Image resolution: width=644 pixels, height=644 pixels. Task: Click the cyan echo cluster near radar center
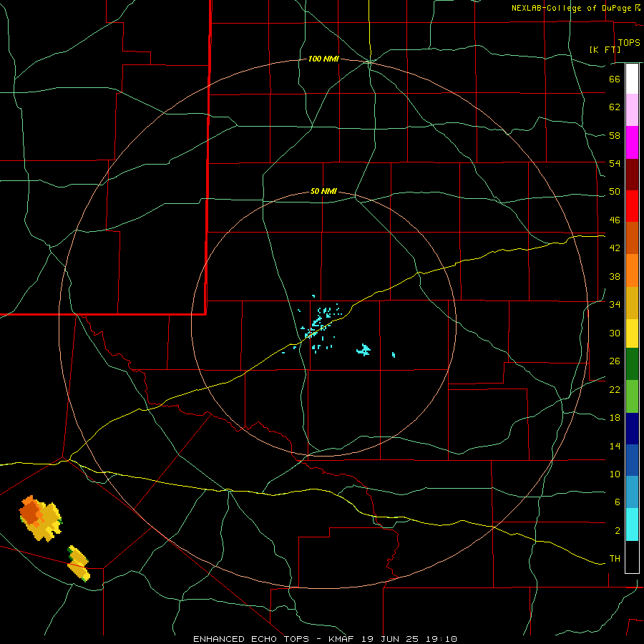click(x=317, y=326)
